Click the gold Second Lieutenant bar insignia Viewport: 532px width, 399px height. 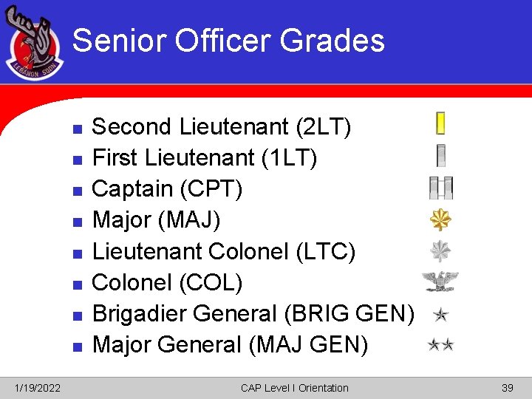tap(440, 123)
